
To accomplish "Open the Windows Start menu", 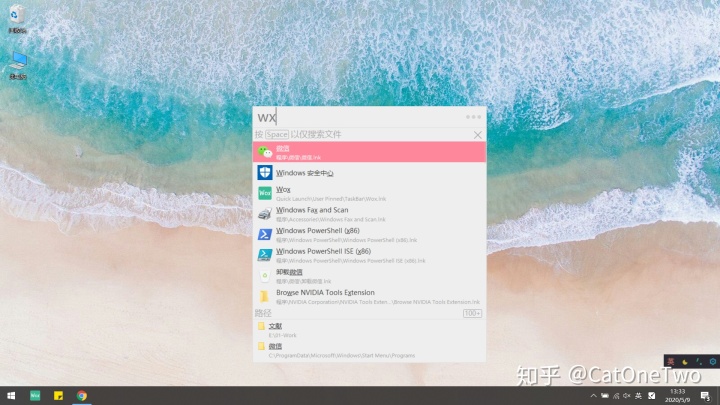I will [x=11, y=395].
